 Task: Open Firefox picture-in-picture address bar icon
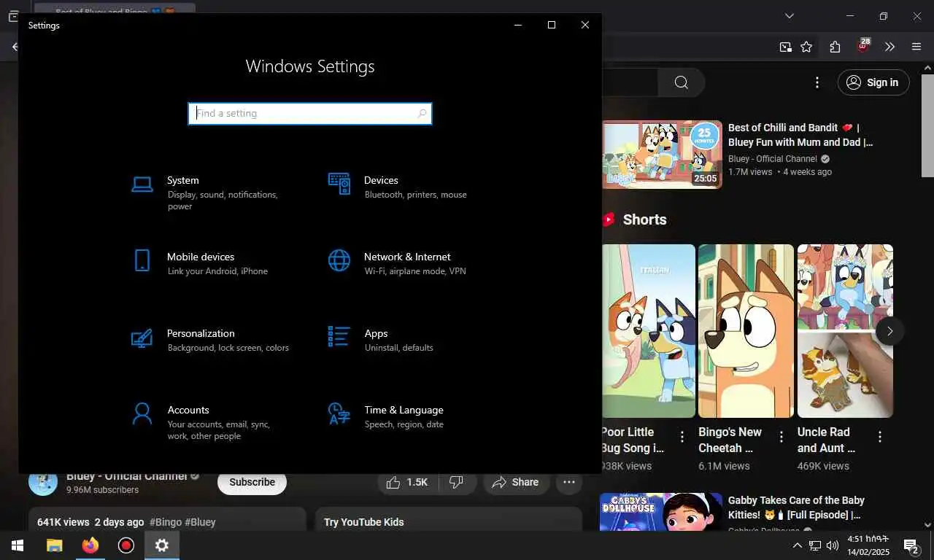click(785, 47)
